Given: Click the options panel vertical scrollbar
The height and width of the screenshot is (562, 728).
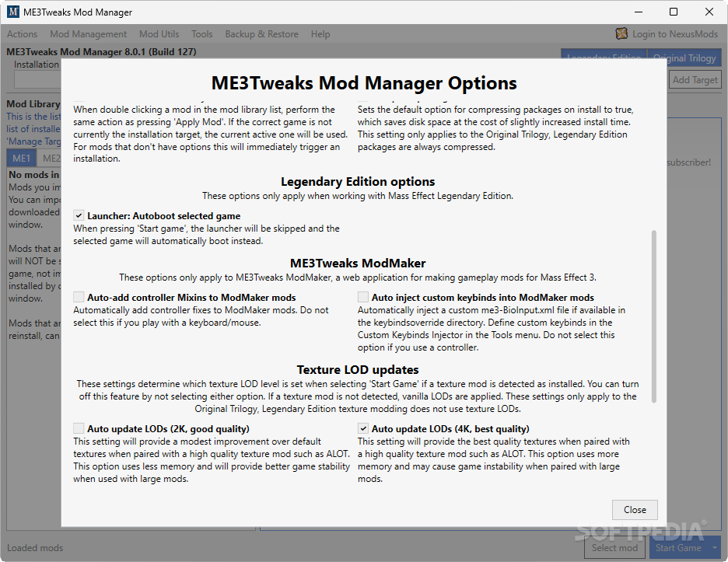Looking at the screenshot, I should [653, 316].
